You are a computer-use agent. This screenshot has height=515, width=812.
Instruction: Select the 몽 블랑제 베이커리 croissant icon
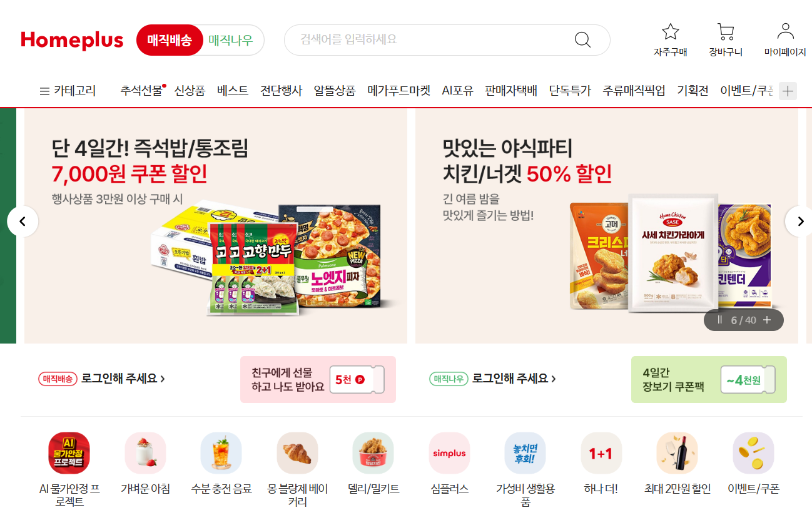point(298,453)
